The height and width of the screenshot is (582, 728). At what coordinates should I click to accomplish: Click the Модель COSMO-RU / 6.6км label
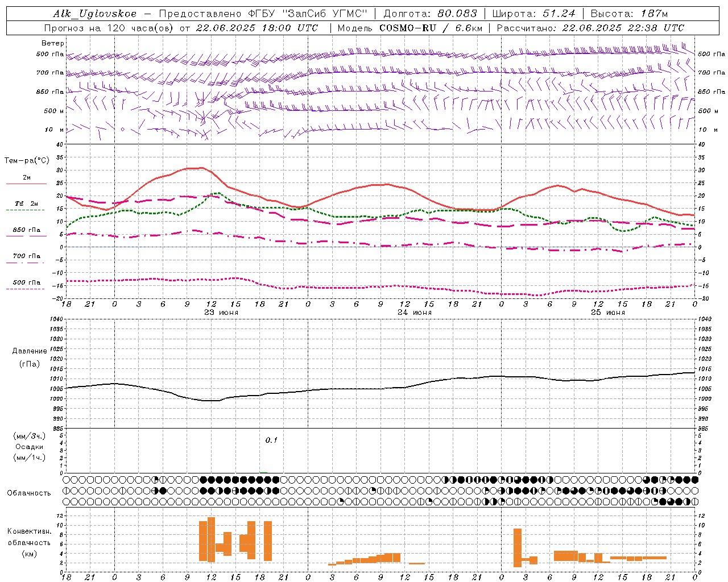tap(409, 28)
